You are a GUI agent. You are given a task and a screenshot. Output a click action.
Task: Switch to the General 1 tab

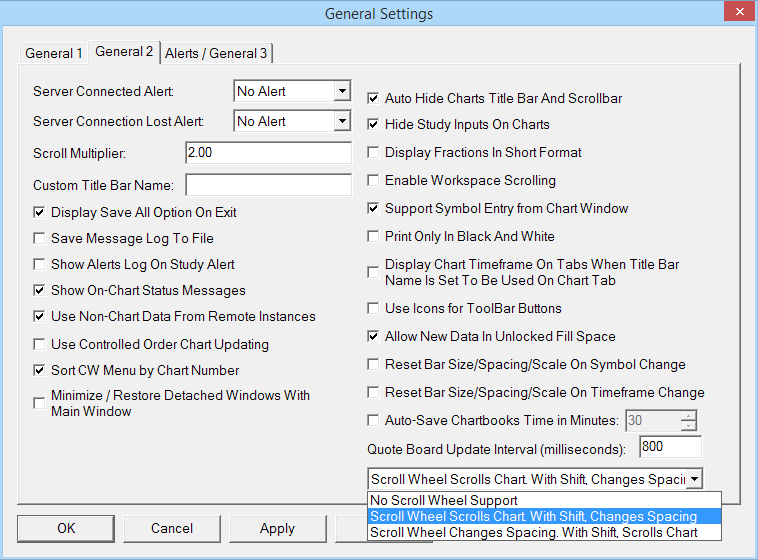pyautogui.click(x=53, y=53)
